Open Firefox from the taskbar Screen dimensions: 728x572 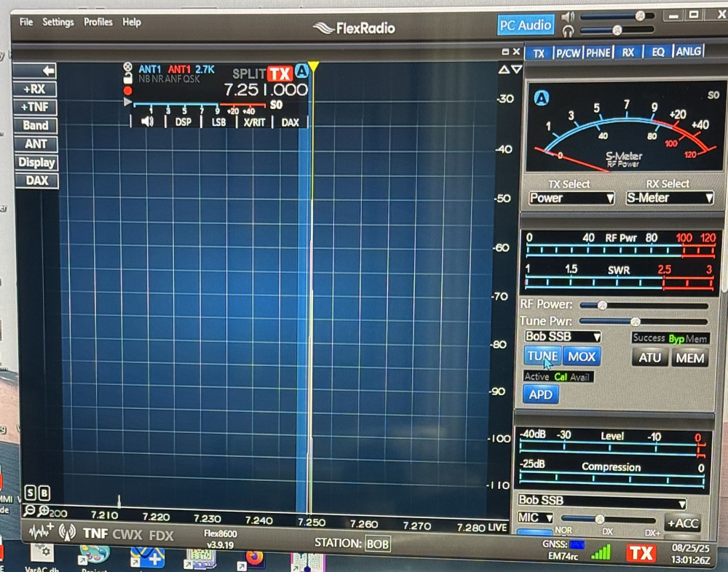pos(254,557)
